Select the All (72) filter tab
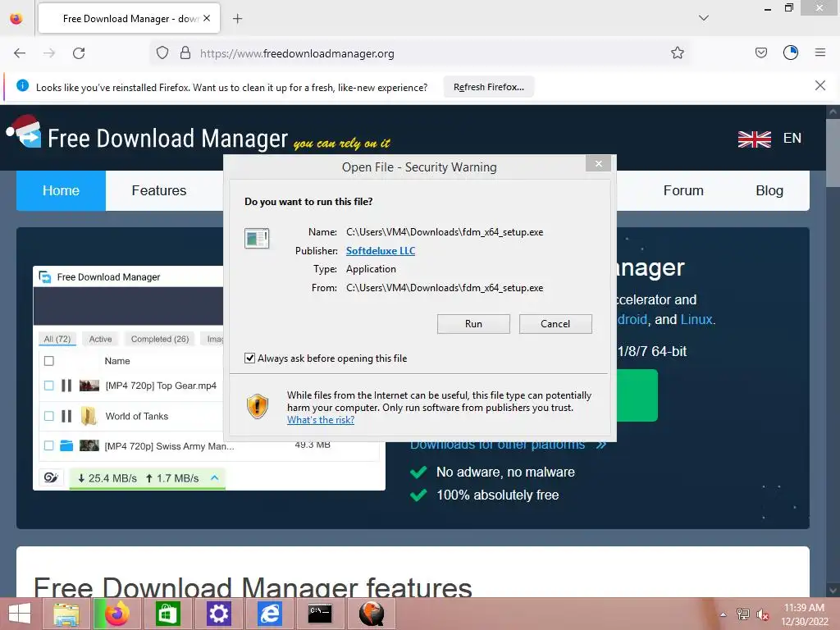Screen dimensions: 840x630 pos(57,339)
